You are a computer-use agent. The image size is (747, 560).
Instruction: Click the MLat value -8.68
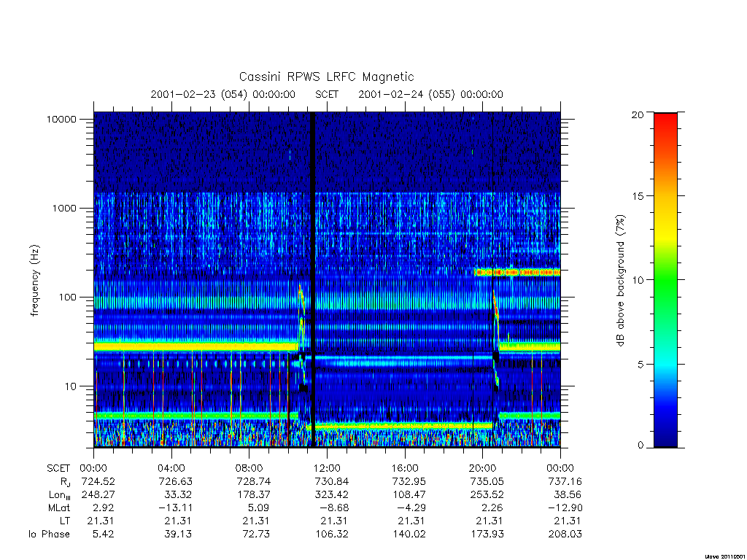(x=333, y=508)
